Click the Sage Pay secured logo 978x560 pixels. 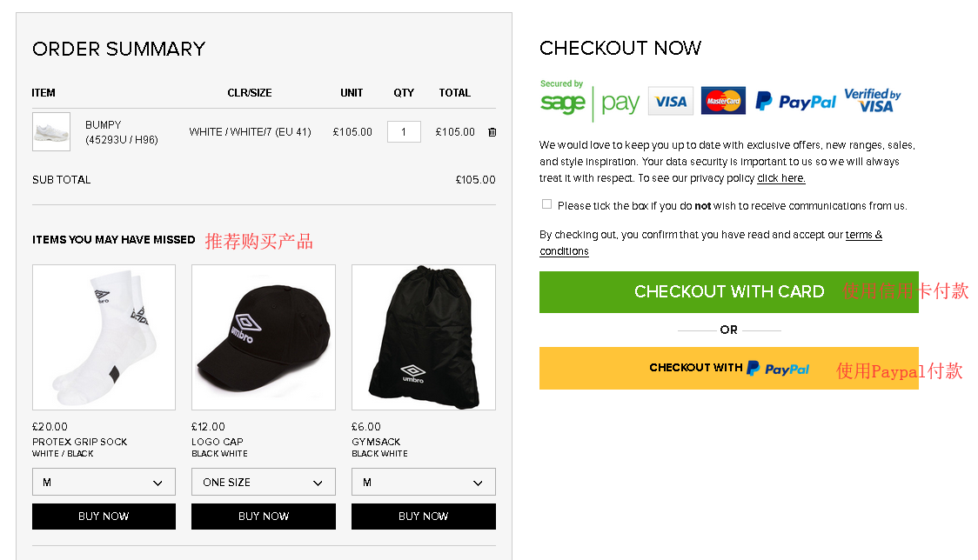click(x=589, y=102)
